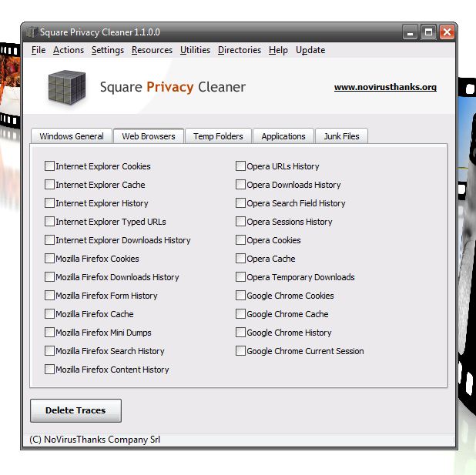Screen dimensions: 476x475
Task: Open the File menu
Action: [39, 50]
